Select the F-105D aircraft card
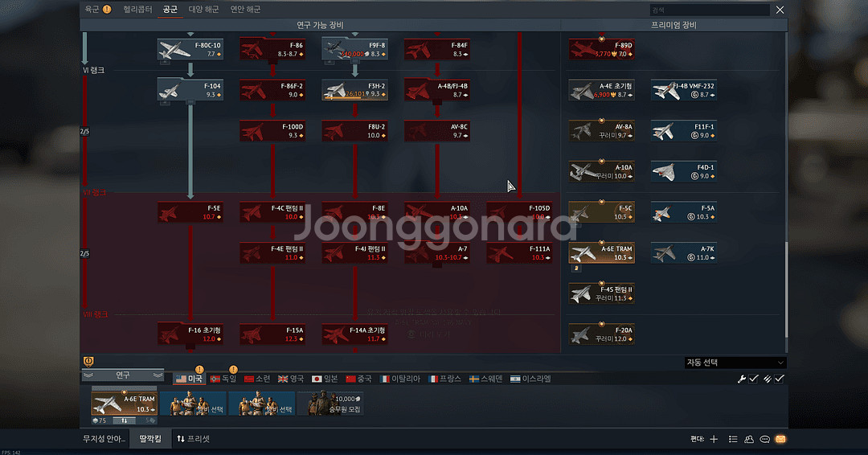The width and height of the screenshot is (868, 455). (x=519, y=212)
